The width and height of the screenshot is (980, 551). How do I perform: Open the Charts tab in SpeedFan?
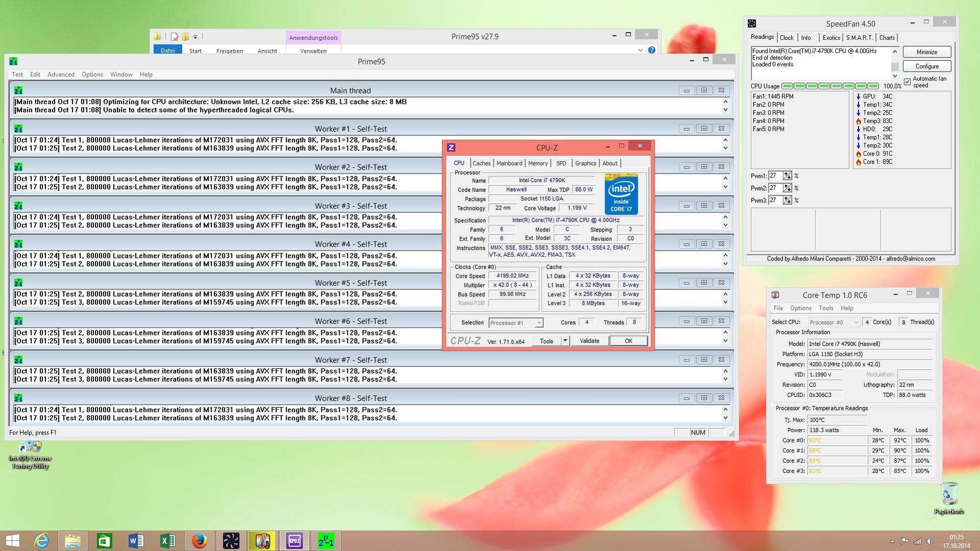887,38
